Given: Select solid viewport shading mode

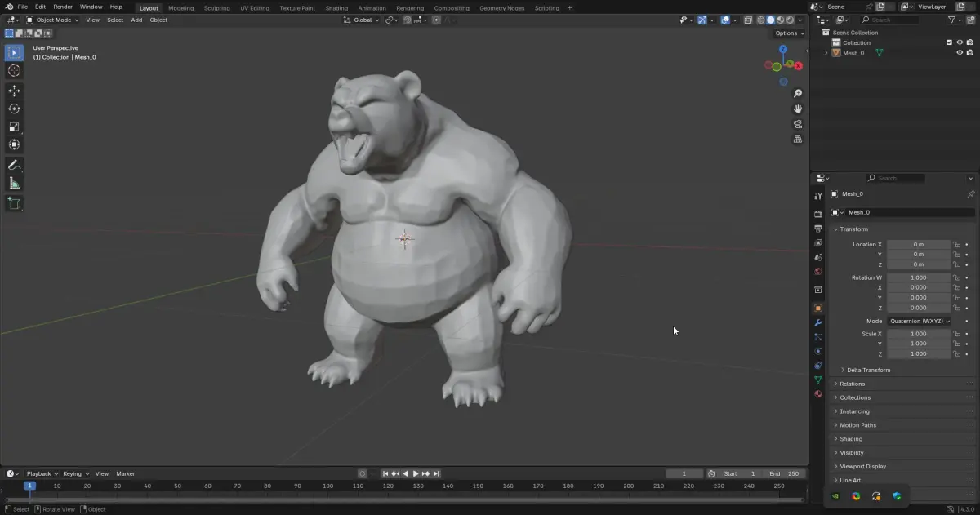Looking at the screenshot, I should click(770, 20).
